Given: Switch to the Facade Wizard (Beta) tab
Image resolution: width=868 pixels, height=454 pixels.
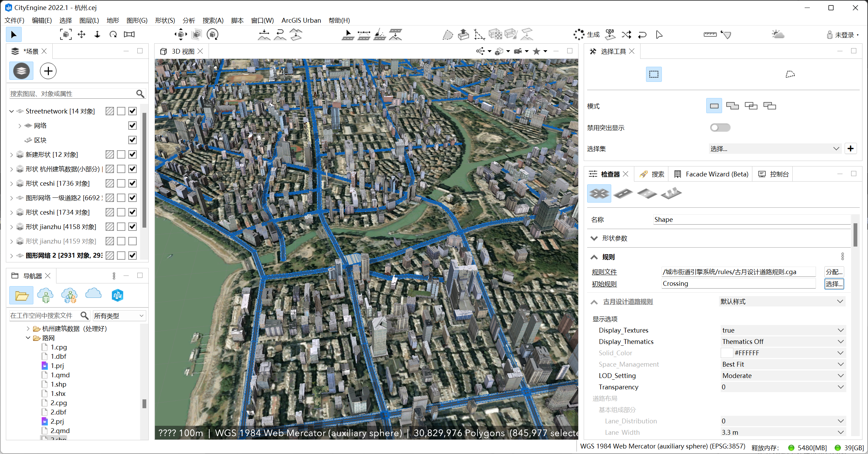Looking at the screenshot, I should tap(711, 174).
